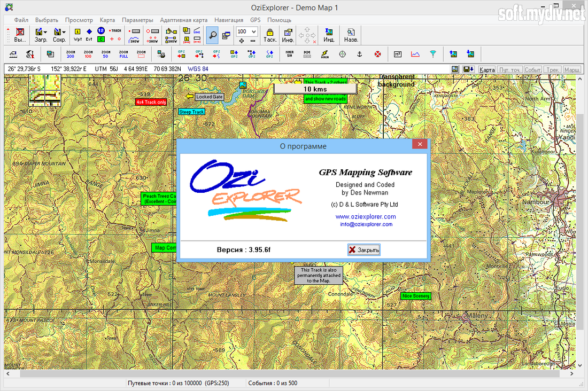Click the vertical scrollbar down arrow
Viewport: 588px width, 391px height.
[580, 365]
